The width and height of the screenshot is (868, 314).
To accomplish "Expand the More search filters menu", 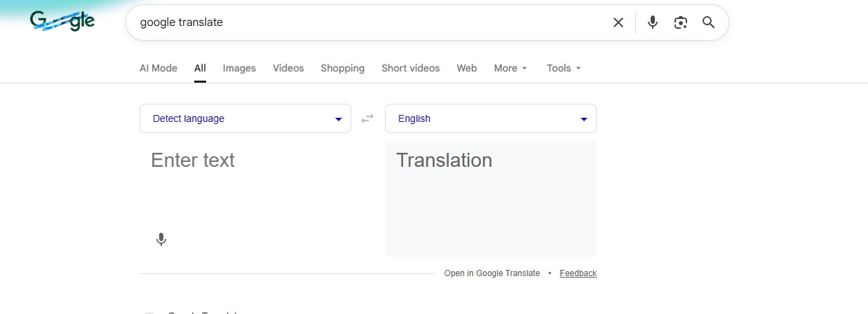I will [x=510, y=68].
